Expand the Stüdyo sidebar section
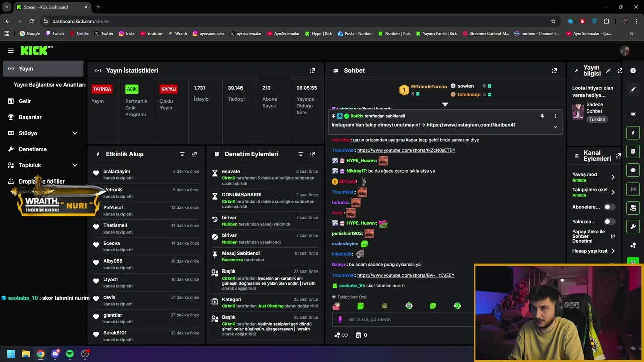Viewport: 644px width, 362px height. pyautogui.click(x=75, y=133)
